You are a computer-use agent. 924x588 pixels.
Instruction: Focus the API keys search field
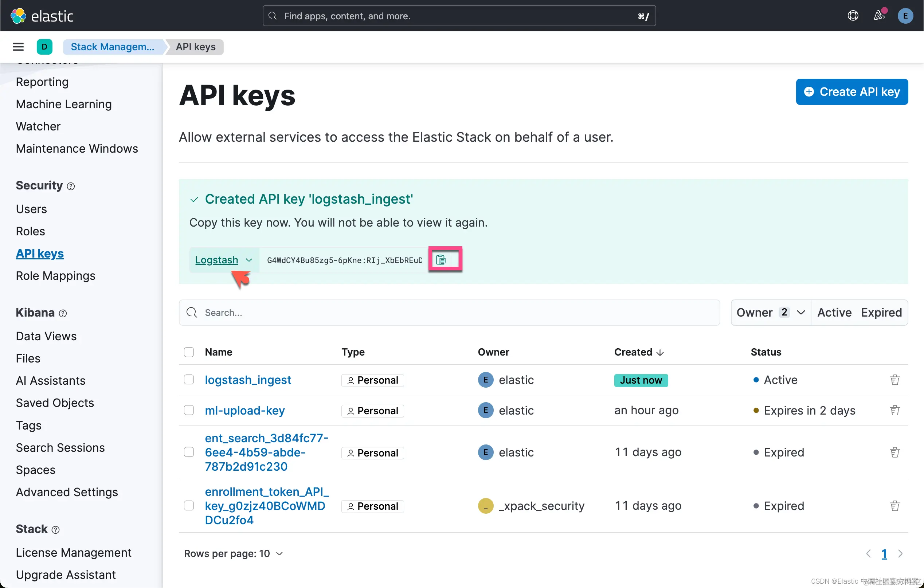[449, 313]
